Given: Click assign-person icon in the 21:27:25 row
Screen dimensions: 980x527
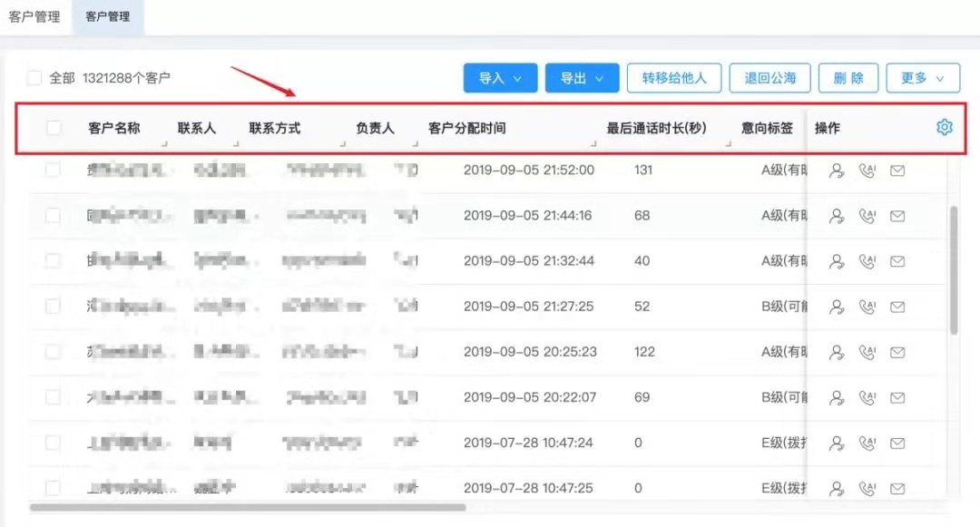Looking at the screenshot, I should tap(837, 307).
